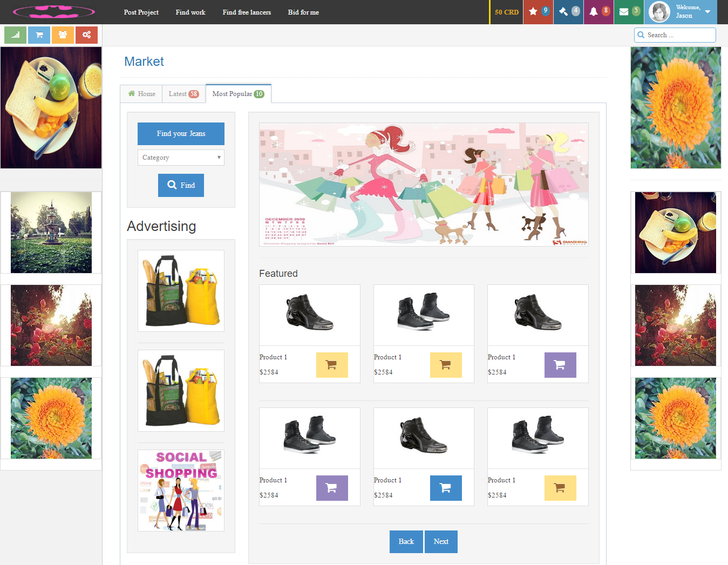728x565 pixels.
Task: Open first Featured product shoe image
Action: pyautogui.click(x=310, y=315)
